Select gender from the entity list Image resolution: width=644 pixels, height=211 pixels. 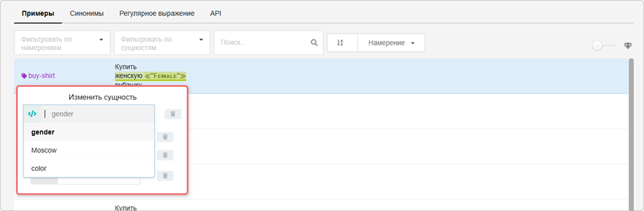coord(89,132)
